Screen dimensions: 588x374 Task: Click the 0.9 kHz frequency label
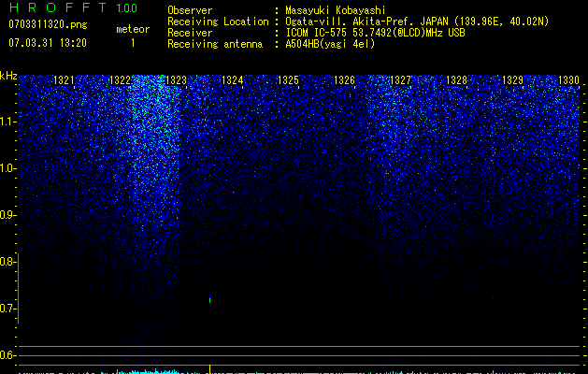pyautogui.click(x=7, y=215)
